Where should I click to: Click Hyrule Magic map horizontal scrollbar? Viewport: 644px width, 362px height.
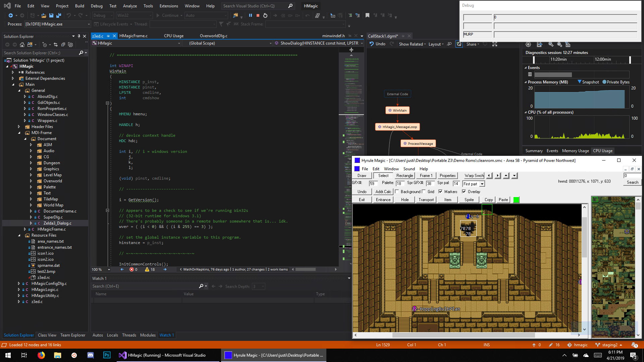click(467, 335)
